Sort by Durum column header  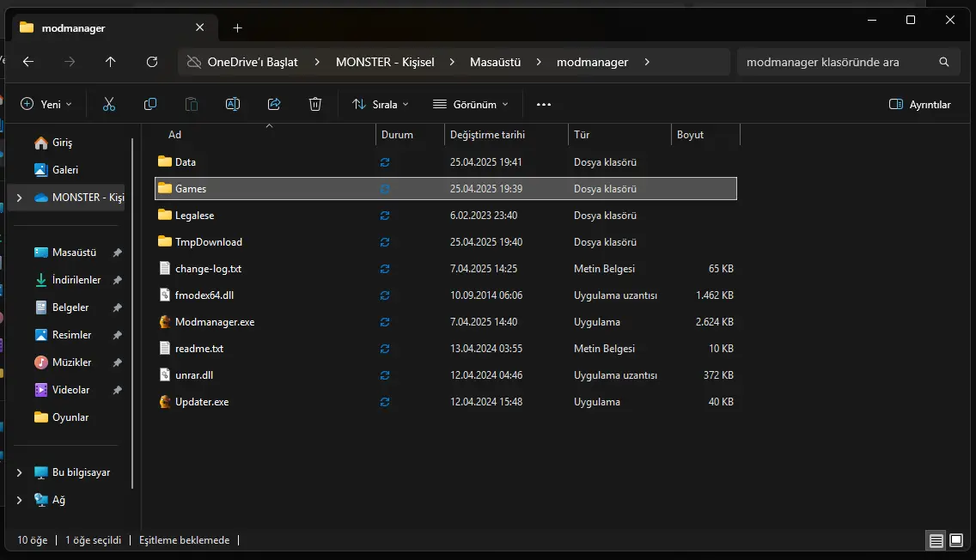[x=397, y=134]
